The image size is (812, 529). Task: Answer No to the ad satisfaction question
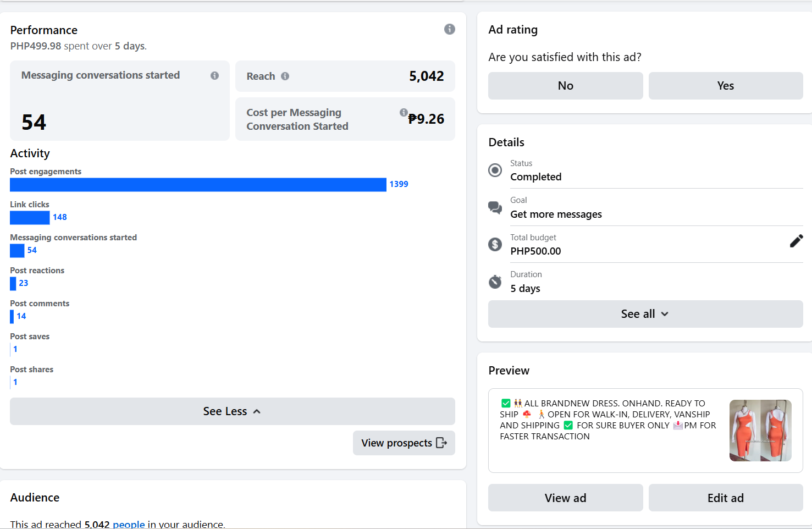[565, 86]
